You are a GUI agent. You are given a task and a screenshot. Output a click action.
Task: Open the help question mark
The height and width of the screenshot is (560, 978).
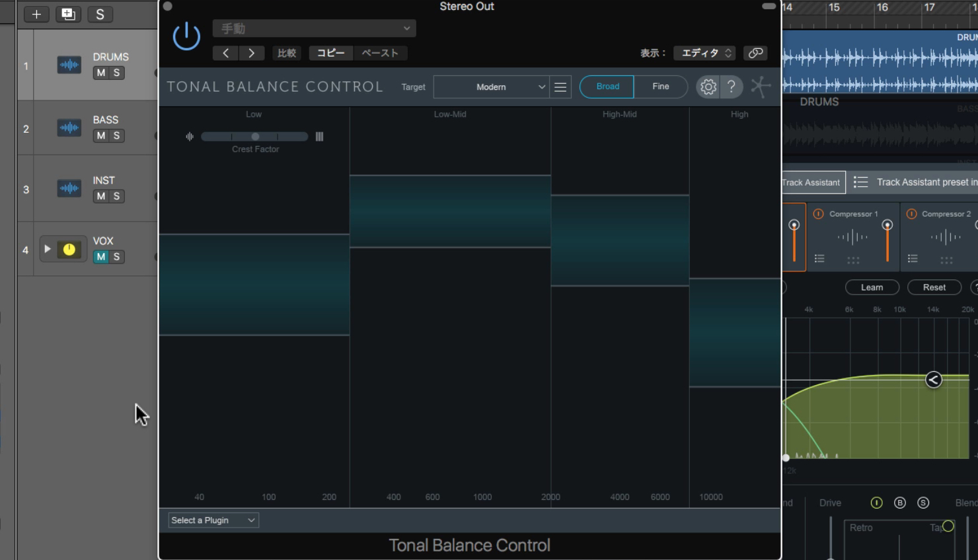point(732,87)
